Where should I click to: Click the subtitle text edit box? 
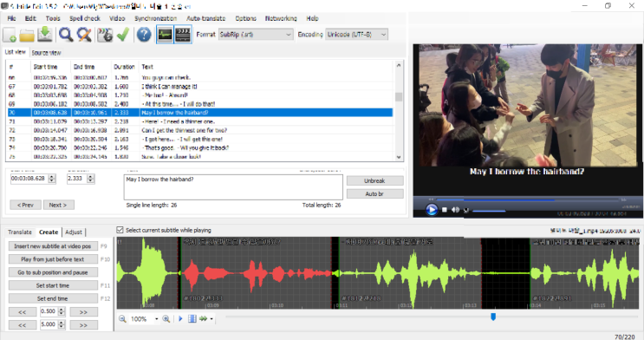coord(233,187)
